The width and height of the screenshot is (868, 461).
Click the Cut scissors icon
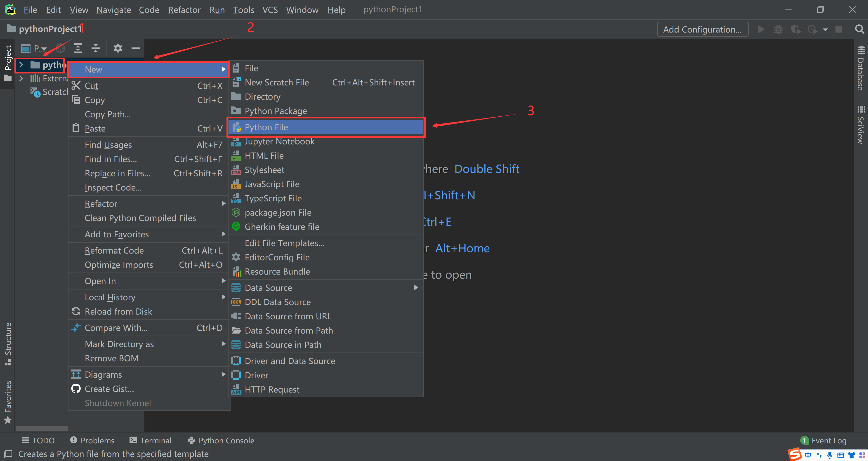(76, 86)
